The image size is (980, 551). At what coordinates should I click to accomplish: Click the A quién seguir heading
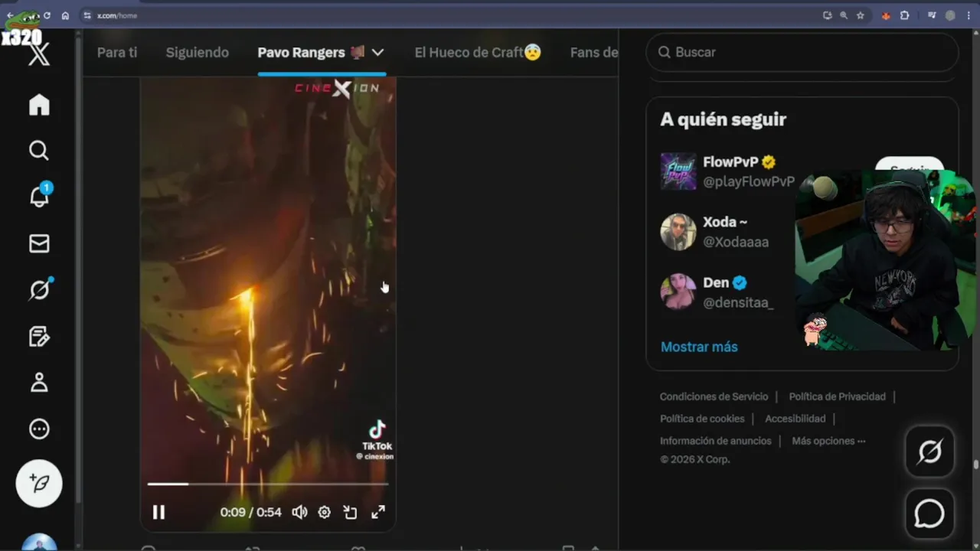pos(724,119)
